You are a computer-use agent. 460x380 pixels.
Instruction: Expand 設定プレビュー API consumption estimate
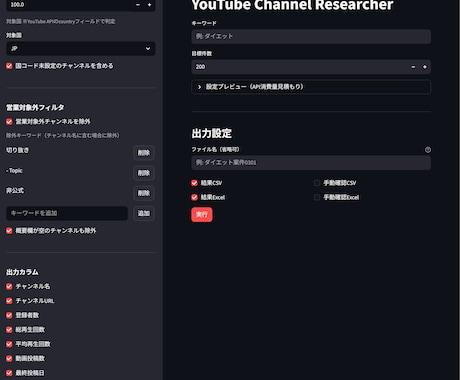(x=311, y=87)
